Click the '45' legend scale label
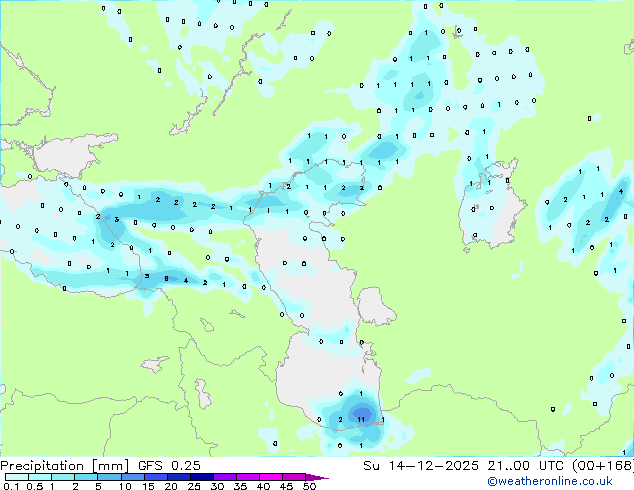The height and width of the screenshot is (490, 634). pyautogui.click(x=286, y=486)
